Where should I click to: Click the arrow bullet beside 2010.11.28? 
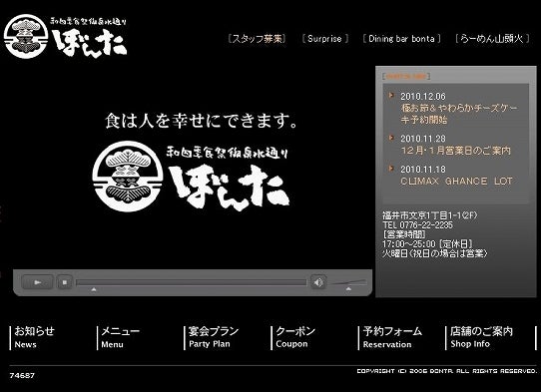pyautogui.click(x=391, y=138)
